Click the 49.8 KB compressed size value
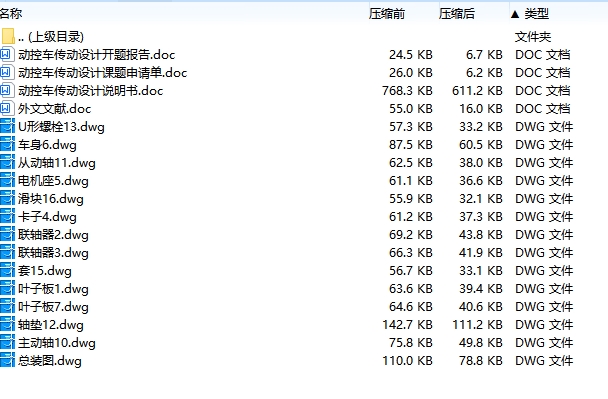 [x=481, y=343]
